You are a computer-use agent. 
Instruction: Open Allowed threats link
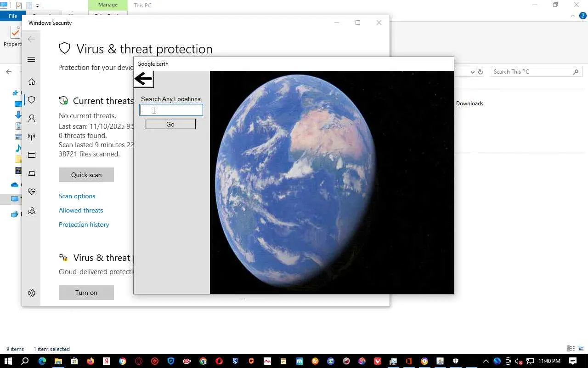pos(81,210)
